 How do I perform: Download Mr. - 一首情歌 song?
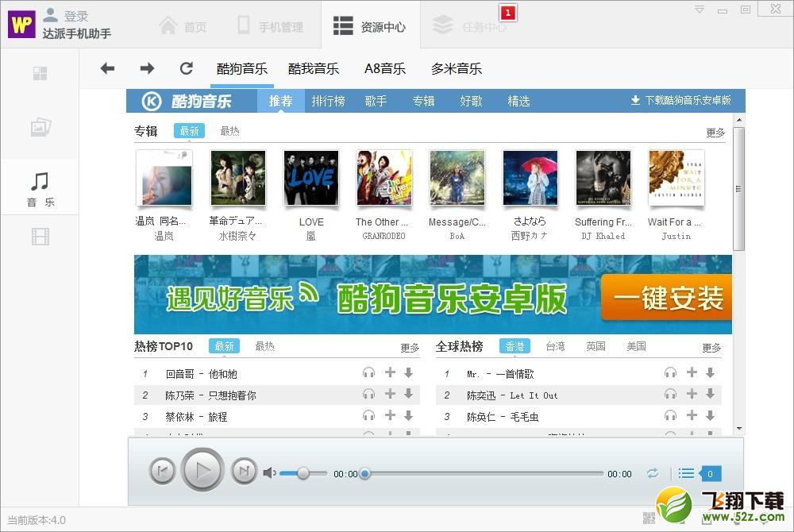pyautogui.click(x=710, y=373)
